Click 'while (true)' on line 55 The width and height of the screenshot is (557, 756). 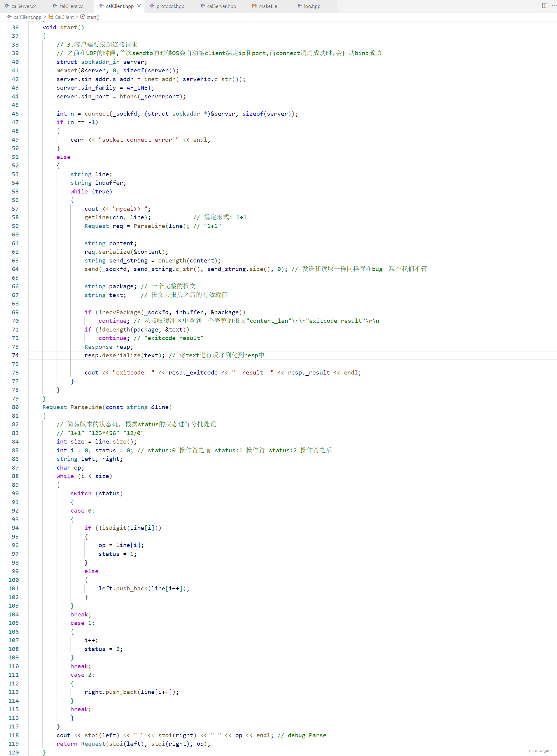[x=91, y=191]
